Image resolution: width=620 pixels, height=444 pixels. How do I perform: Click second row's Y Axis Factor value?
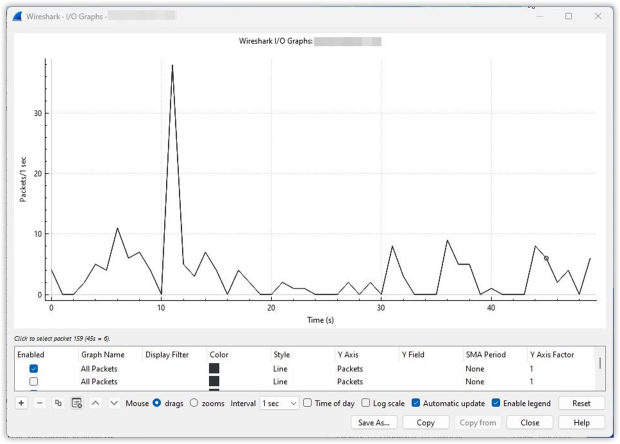tap(531, 382)
